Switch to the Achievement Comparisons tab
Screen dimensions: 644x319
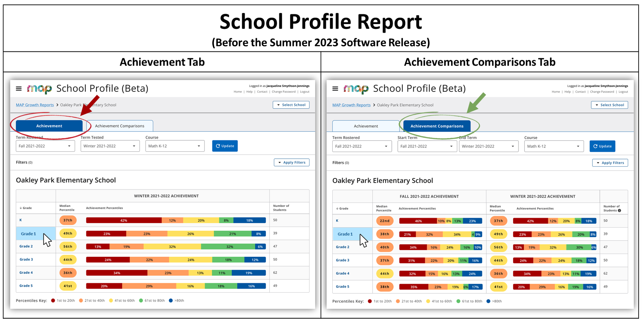(120, 126)
